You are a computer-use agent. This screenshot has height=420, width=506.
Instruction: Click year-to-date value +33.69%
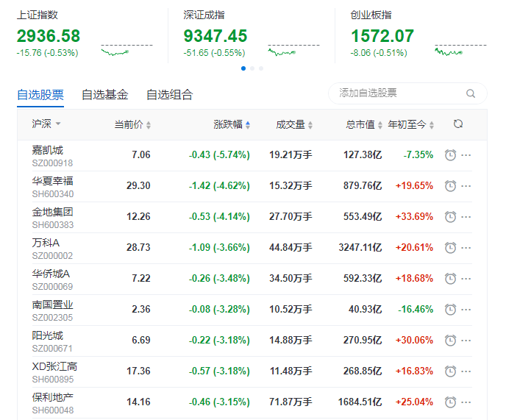click(x=414, y=216)
